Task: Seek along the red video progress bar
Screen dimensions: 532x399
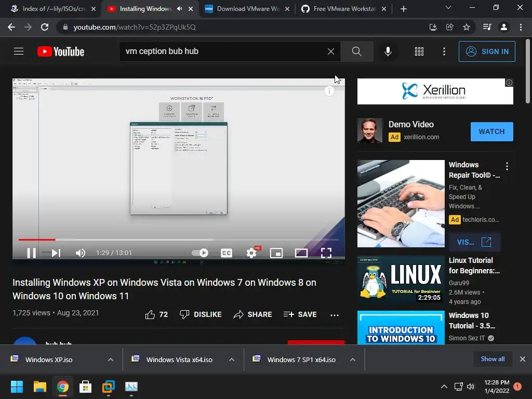Action: (179, 240)
